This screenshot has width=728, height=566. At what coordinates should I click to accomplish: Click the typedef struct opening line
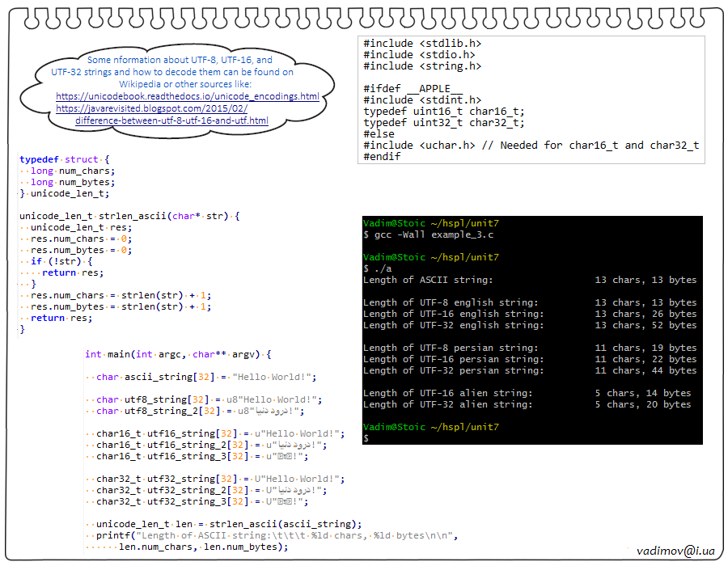click(x=64, y=160)
